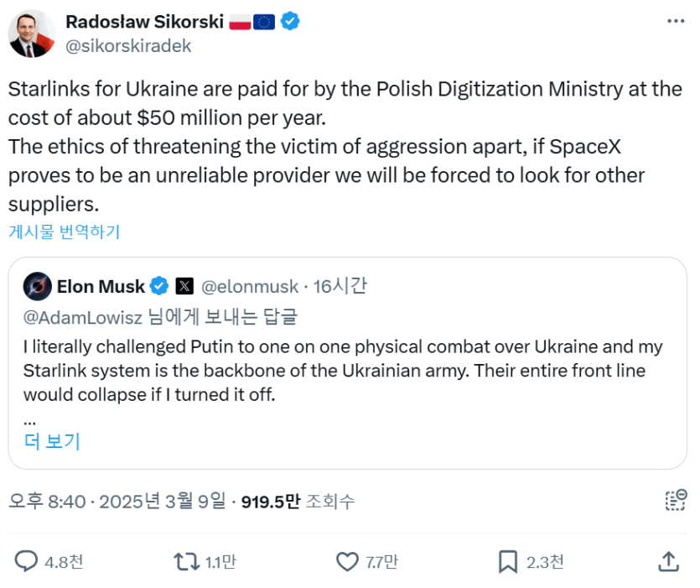Bookmark this post
Screen dimensions: 700x588
coord(507,561)
